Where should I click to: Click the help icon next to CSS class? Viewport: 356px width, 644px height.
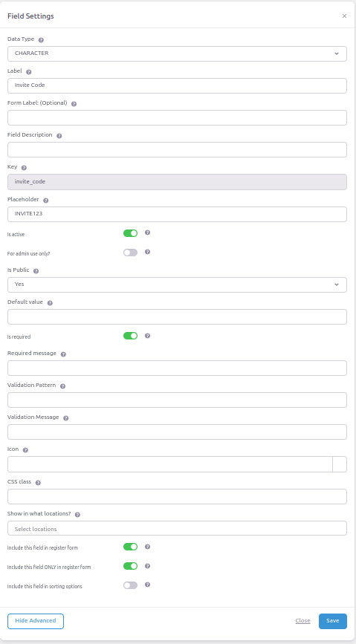38,483
